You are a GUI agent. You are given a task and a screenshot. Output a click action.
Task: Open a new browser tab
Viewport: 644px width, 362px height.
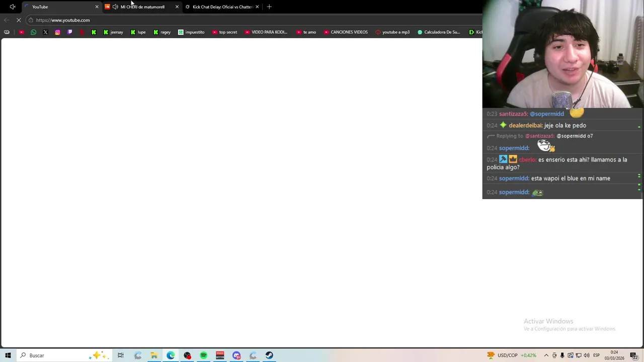coord(269,7)
